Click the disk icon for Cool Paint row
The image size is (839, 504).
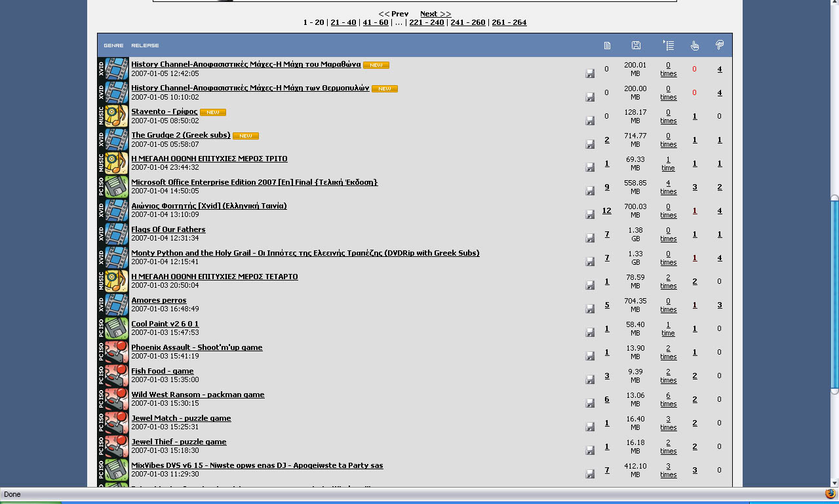[x=590, y=333]
